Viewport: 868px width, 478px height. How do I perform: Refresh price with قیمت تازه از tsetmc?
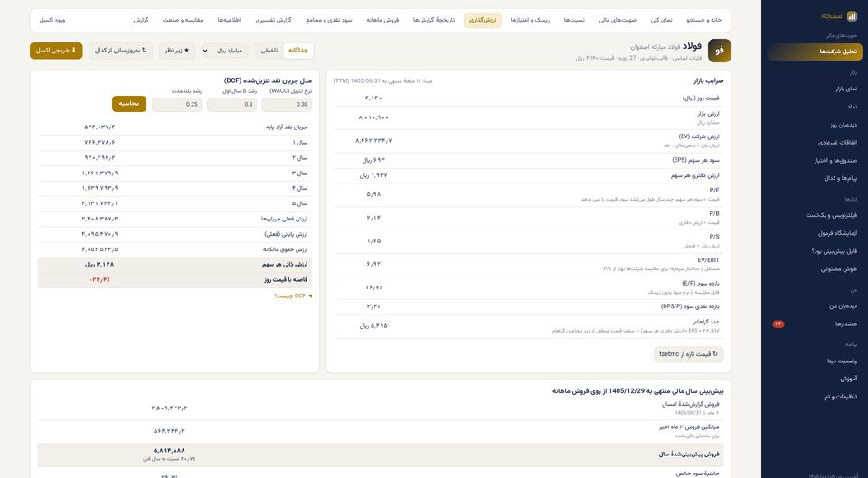pyautogui.click(x=688, y=354)
